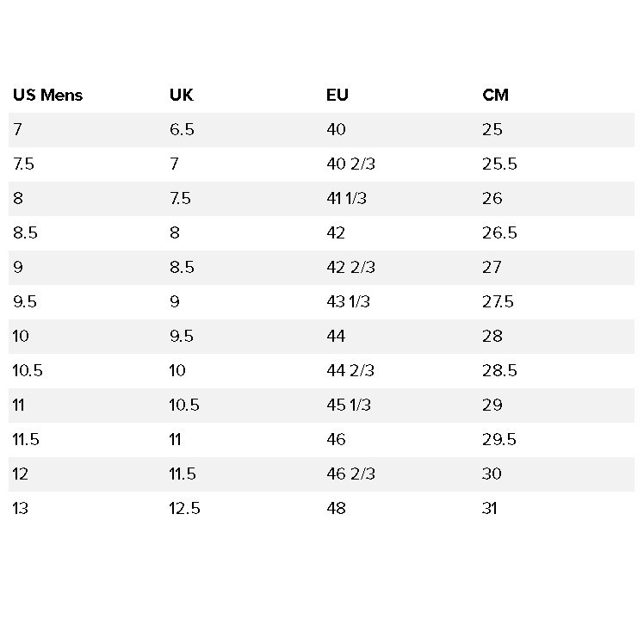Select the 28.5 CM cell

pyautogui.click(x=499, y=370)
